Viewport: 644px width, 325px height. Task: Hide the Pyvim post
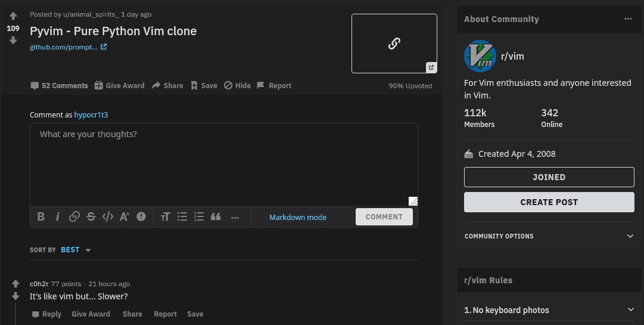(x=237, y=85)
